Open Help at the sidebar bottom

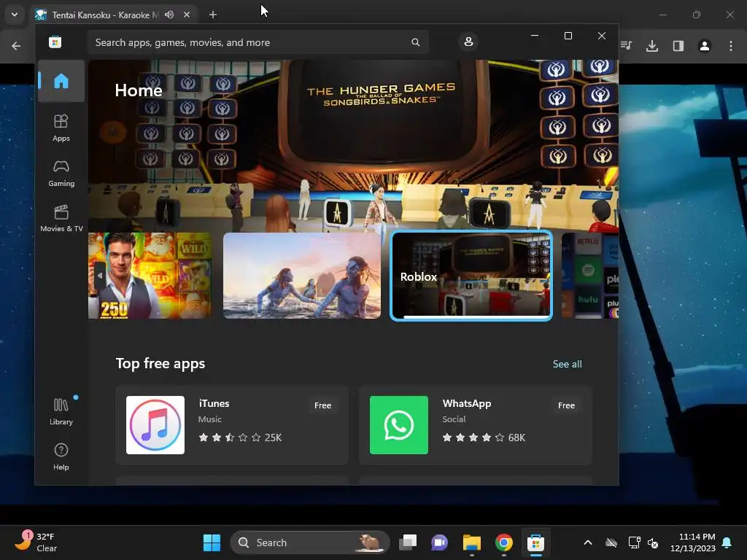(61, 456)
